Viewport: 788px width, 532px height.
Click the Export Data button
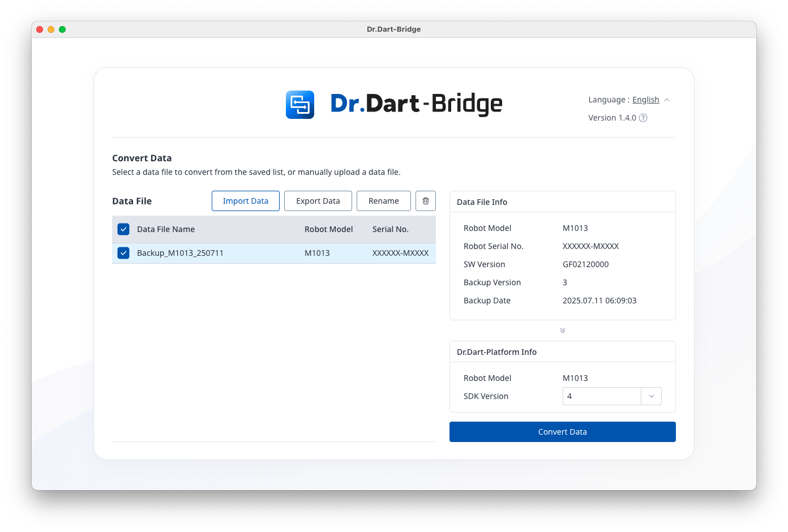pyautogui.click(x=318, y=201)
